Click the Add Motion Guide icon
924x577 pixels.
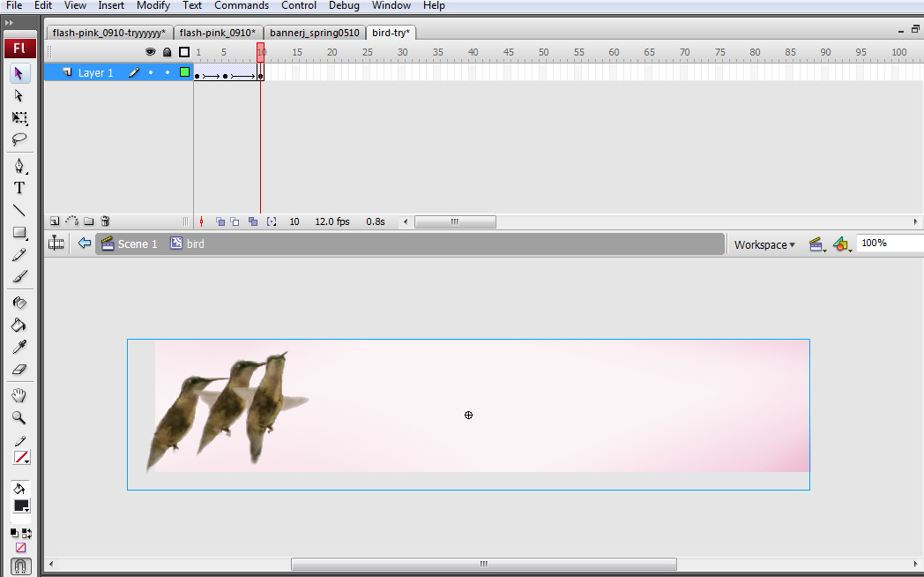pos(72,221)
